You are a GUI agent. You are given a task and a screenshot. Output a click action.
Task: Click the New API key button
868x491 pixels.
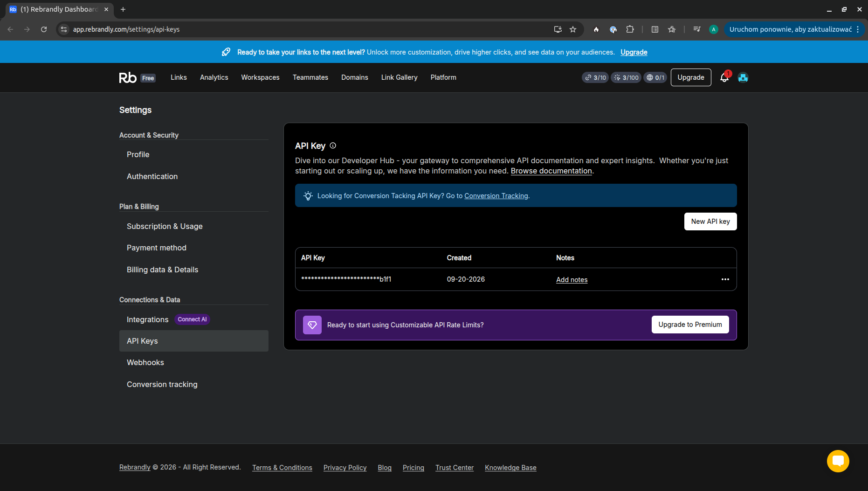point(710,221)
